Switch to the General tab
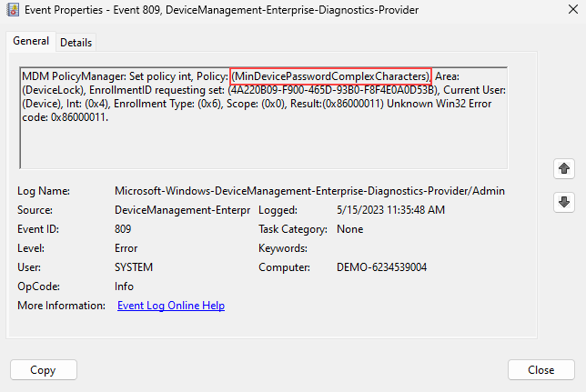Image resolution: width=586 pixels, height=392 pixels. 31,42
